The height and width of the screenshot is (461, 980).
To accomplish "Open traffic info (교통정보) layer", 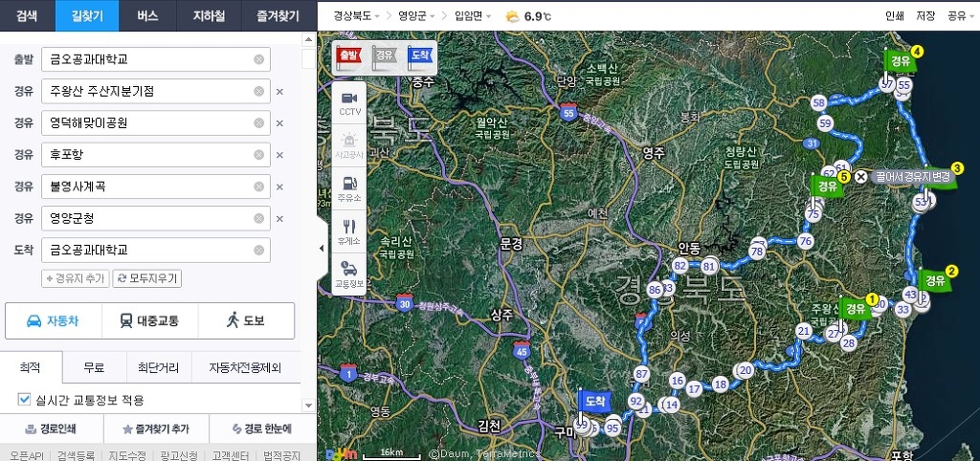I will [x=348, y=275].
